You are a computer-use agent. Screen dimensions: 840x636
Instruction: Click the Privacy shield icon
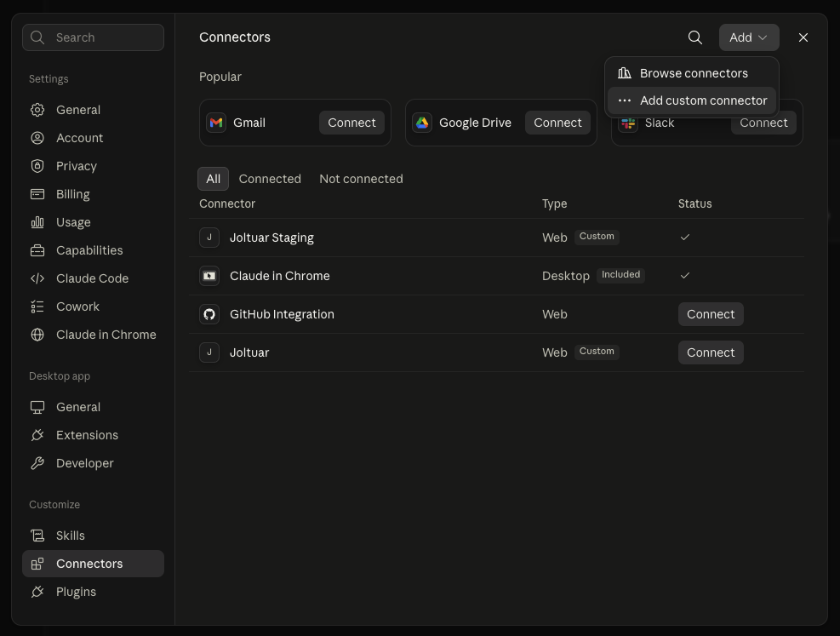tap(37, 166)
